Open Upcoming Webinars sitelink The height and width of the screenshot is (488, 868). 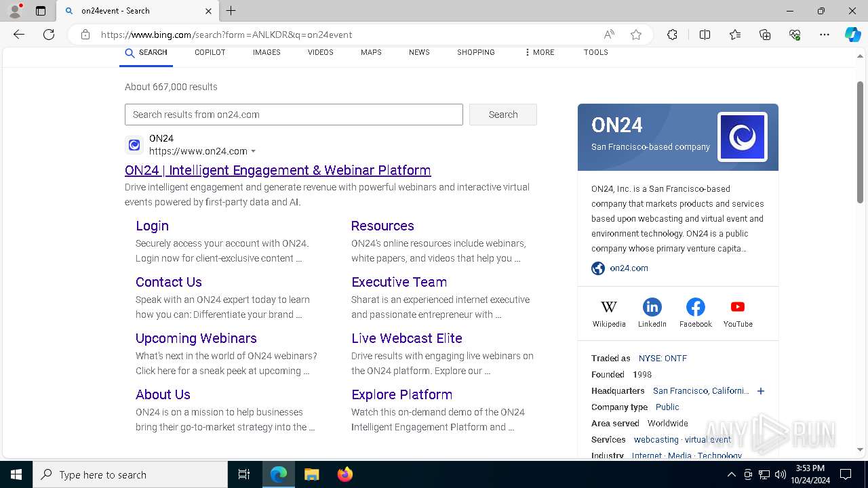pyautogui.click(x=196, y=338)
